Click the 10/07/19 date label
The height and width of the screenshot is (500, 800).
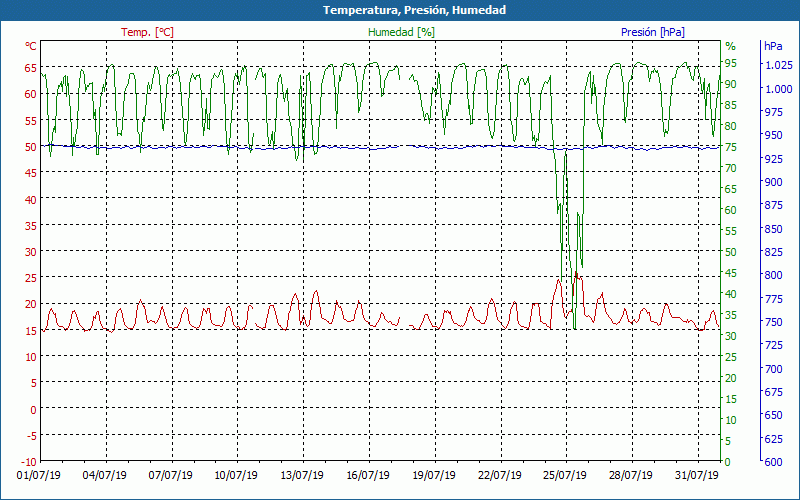tap(236, 476)
